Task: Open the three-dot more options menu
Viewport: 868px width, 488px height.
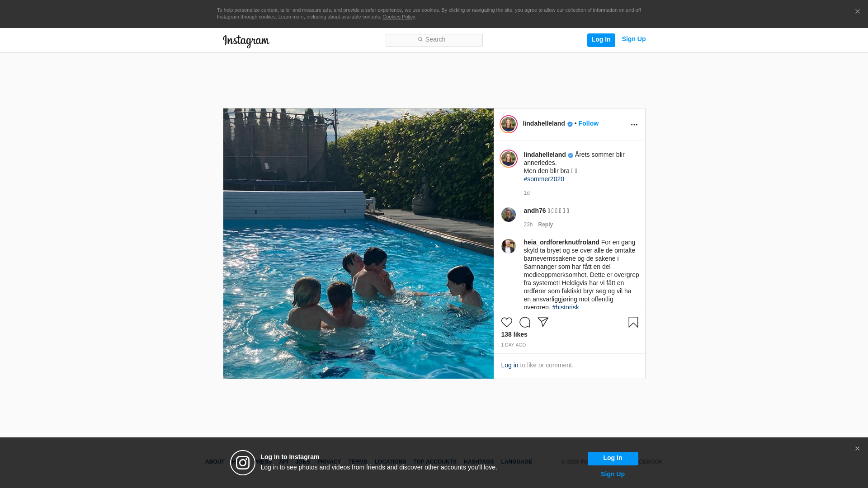Action: coord(634,125)
